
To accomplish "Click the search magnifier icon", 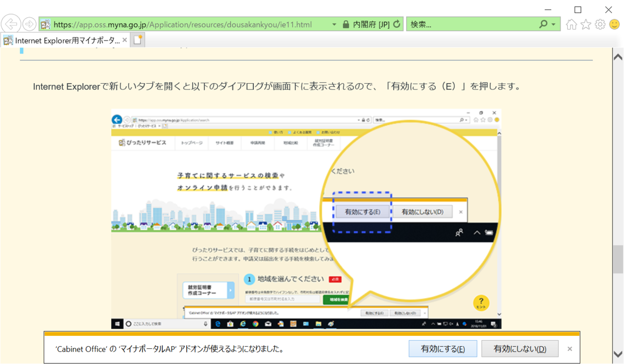I will (x=543, y=24).
